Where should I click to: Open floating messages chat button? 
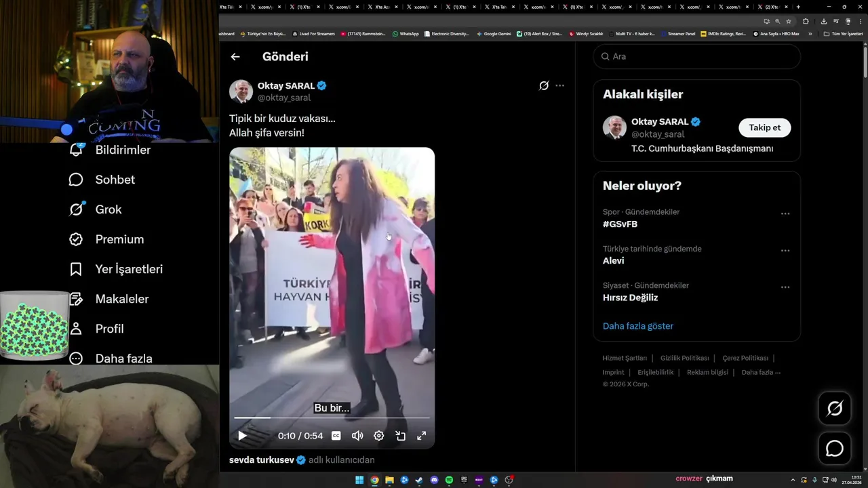point(835,449)
